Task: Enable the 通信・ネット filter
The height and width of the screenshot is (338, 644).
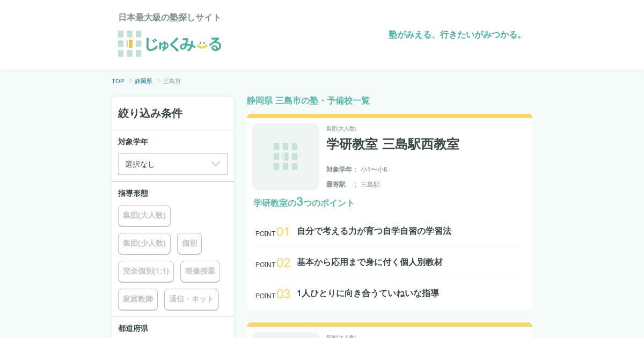Action: pos(192,299)
